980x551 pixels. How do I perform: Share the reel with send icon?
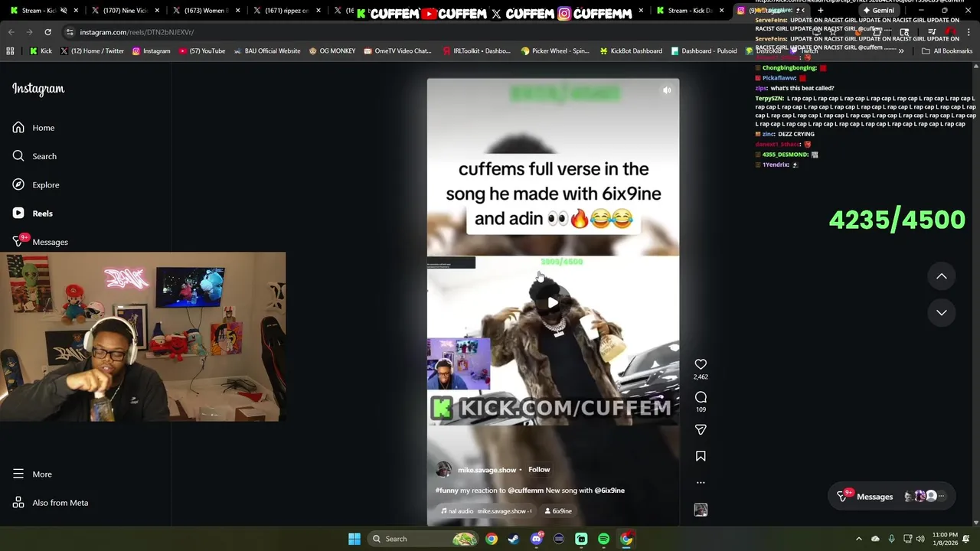pyautogui.click(x=701, y=429)
